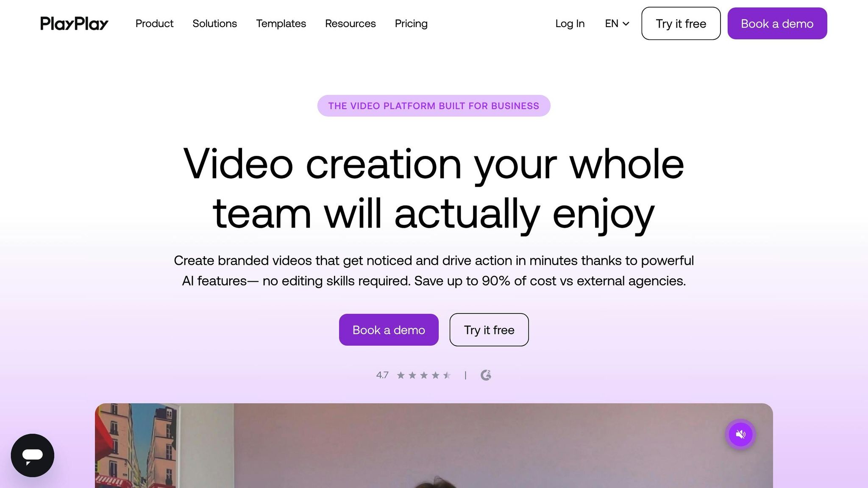Click the purple Book a demo hero button
Viewport: 868px width, 488px height.
coord(389,330)
